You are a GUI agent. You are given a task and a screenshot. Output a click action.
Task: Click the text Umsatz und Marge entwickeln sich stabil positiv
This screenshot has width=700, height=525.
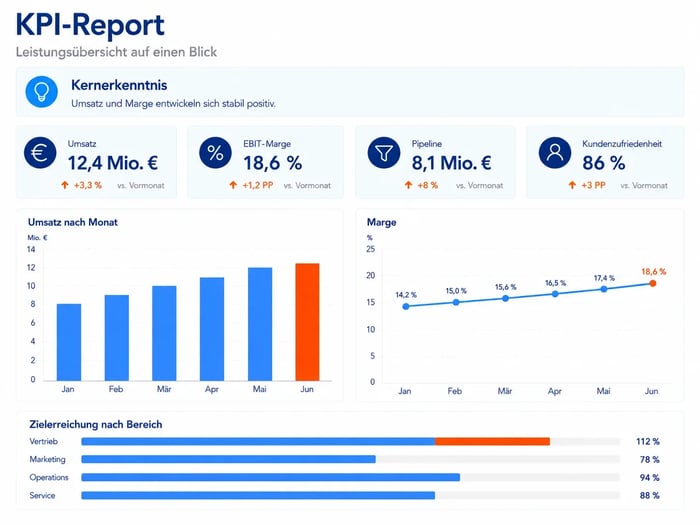click(173, 104)
